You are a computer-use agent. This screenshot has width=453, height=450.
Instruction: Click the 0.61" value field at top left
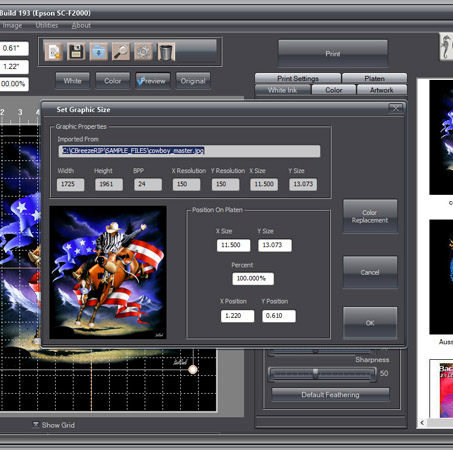(x=14, y=48)
